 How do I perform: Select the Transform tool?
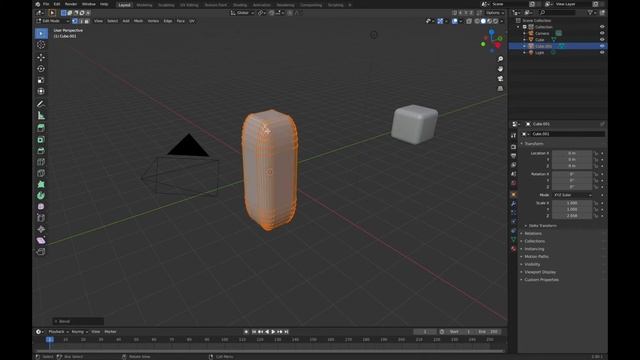41,91
